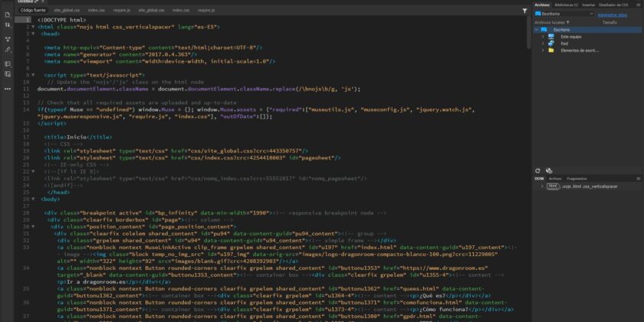Image resolution: width=644 pixels, height=322 pixels.
Task: Switch to the Activos tab
Action: (555, 179)
